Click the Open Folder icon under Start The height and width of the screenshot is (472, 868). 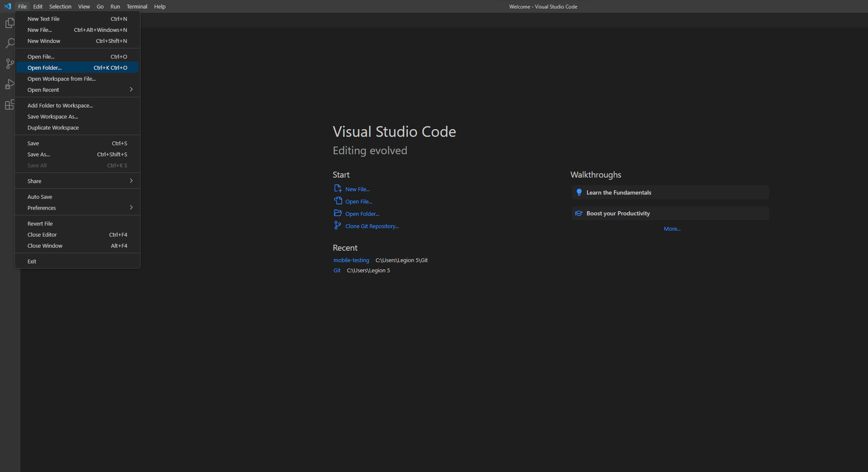337,213
